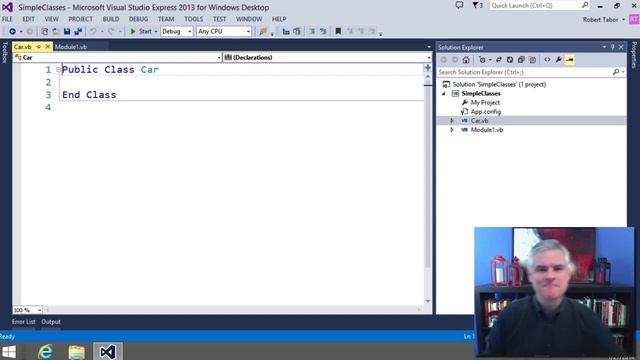The image size is (640, 360).
Task: Click the split-editor handle above the scrollbar
Action: point(428,68)
